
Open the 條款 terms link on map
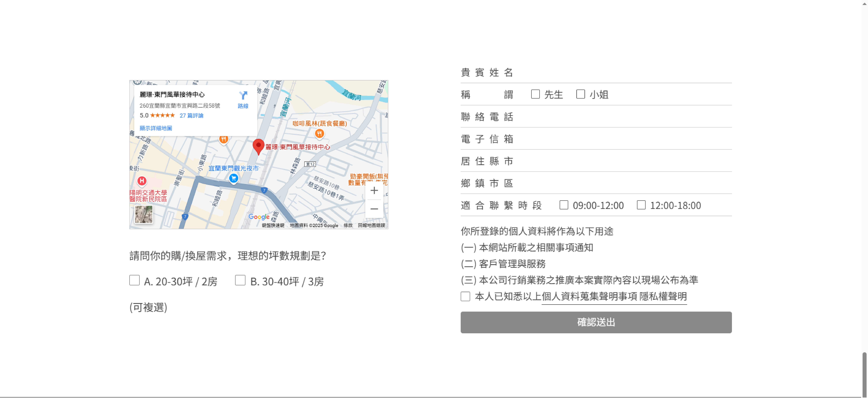point(348,225)
